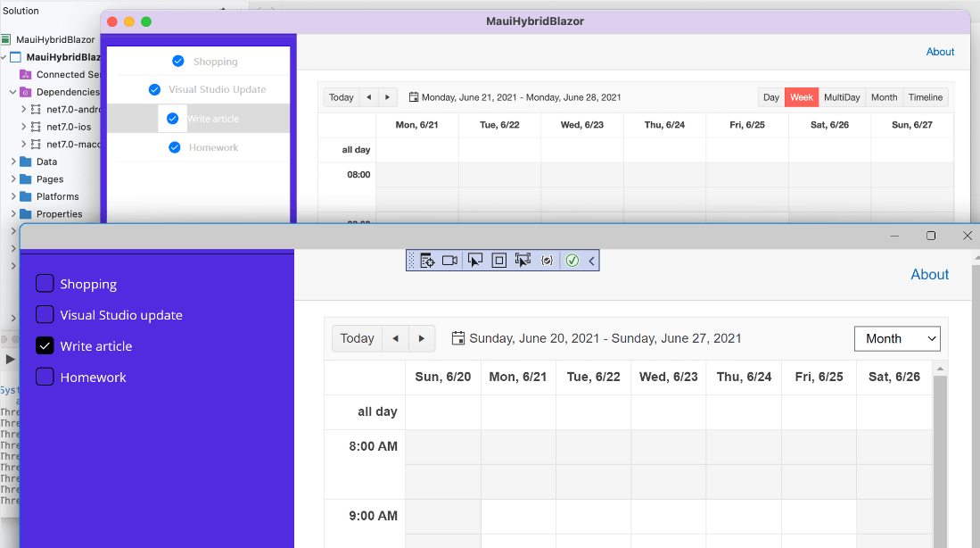Viewport: 980px width, 548px height.
Task: Go to previous week in Mac scheduler
Action: pyautogui.click(x=369, y=97)
